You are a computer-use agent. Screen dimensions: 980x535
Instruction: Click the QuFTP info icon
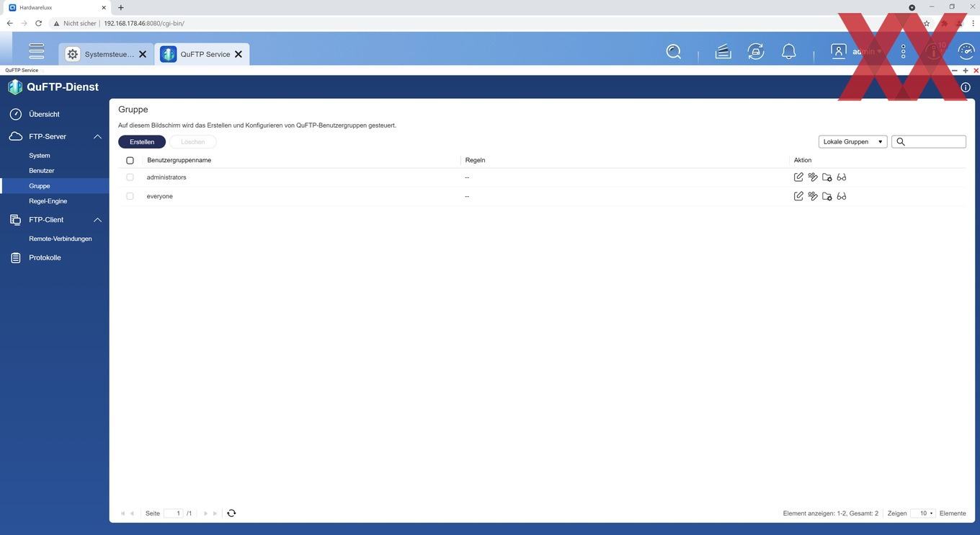[x=966, y=87]
